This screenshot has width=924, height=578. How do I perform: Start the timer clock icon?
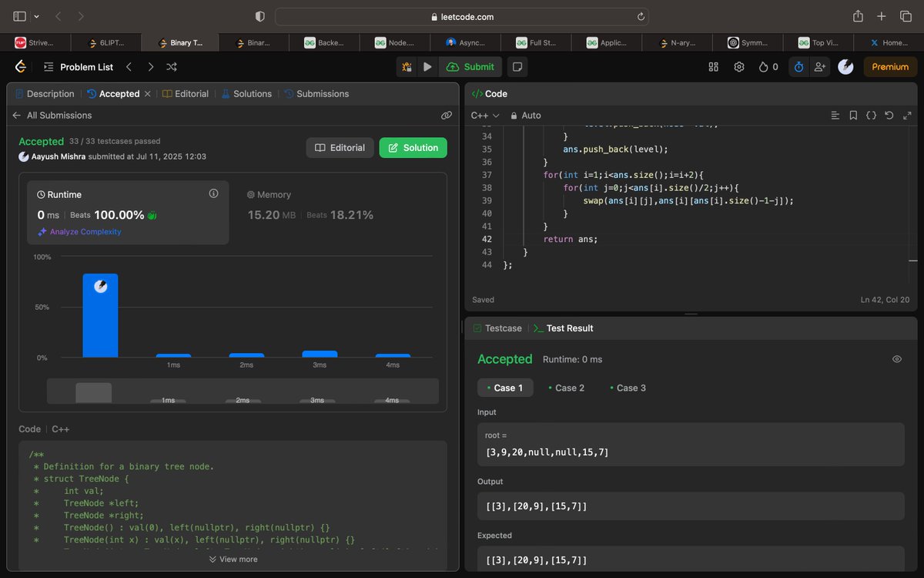[x=798, y=67]
